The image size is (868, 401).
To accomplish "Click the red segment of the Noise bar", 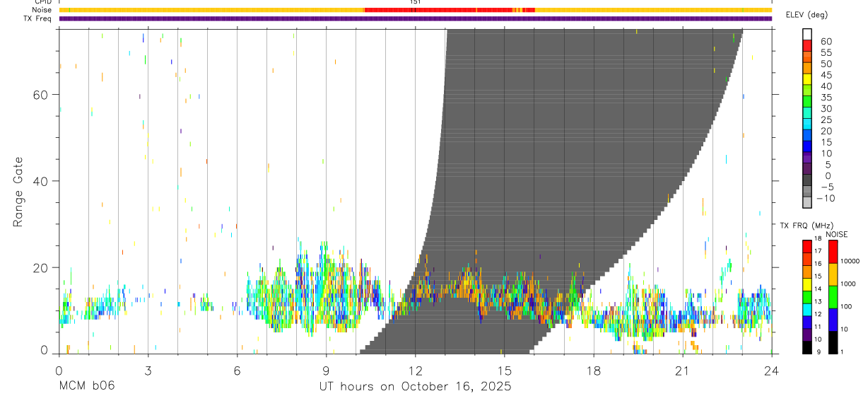I will pos(449,10).
